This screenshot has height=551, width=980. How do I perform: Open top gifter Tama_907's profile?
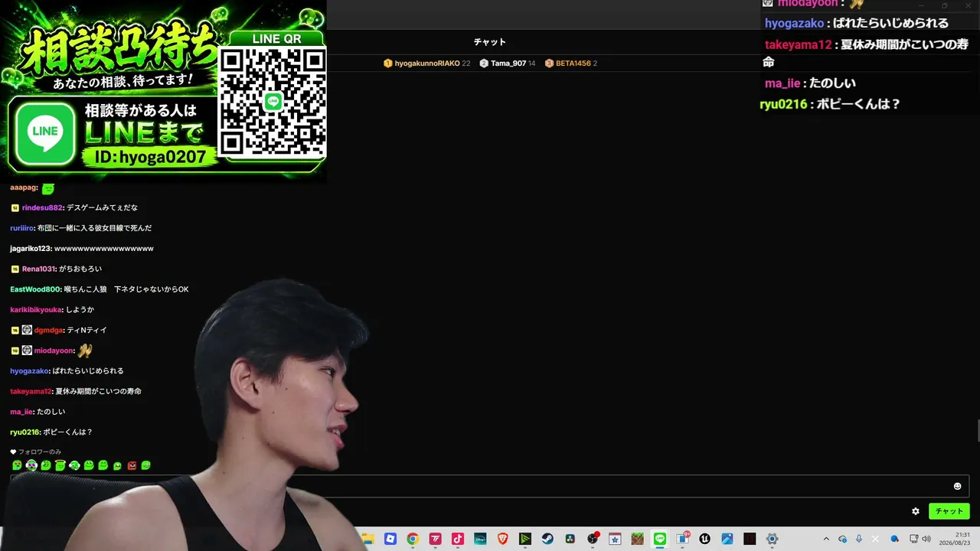(508, 64)
